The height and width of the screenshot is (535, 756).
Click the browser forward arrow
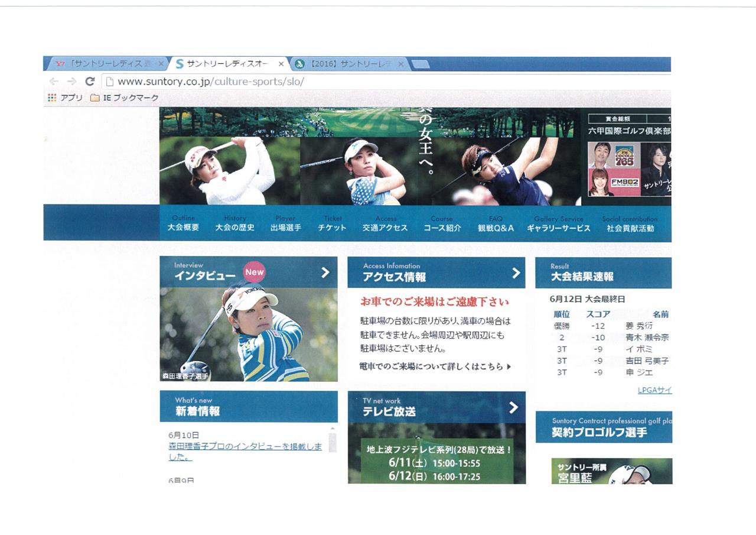click(71, 82)
